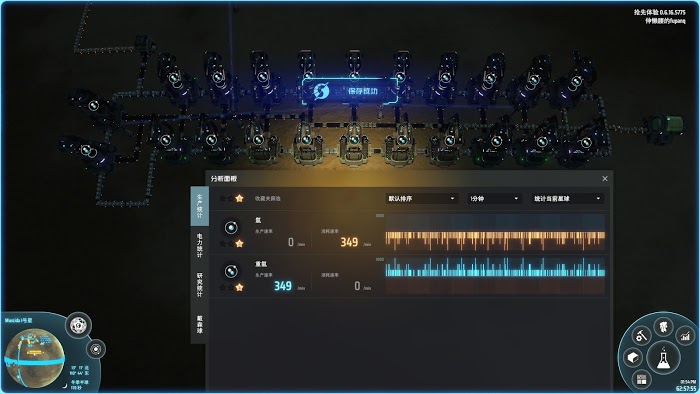Click the hydrogen item icon in statistics

coord(231,228)
